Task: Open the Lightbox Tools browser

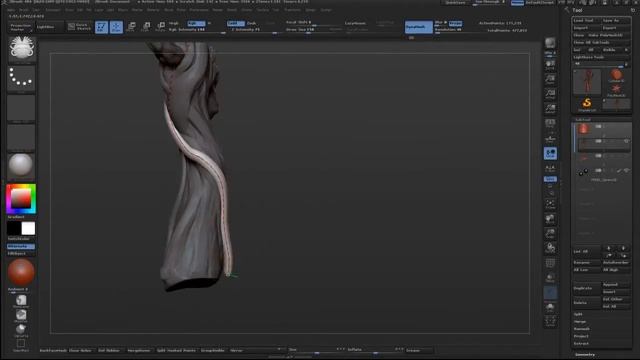Action: click(x=589, y=57)
